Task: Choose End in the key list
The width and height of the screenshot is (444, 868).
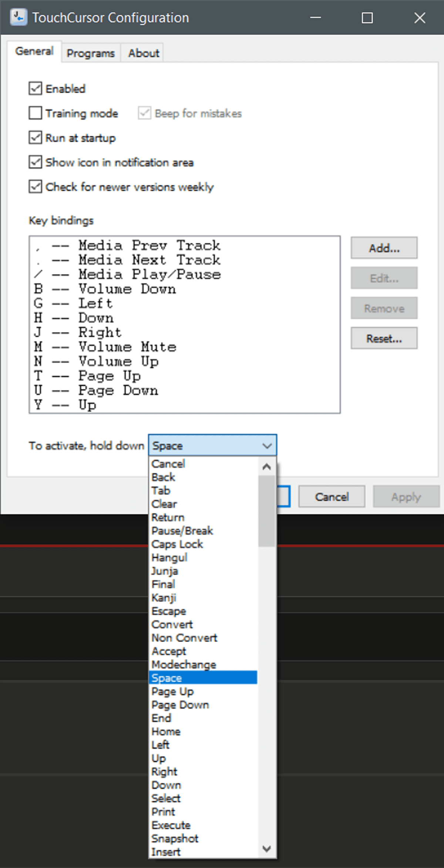Action: tap(203, 718)
